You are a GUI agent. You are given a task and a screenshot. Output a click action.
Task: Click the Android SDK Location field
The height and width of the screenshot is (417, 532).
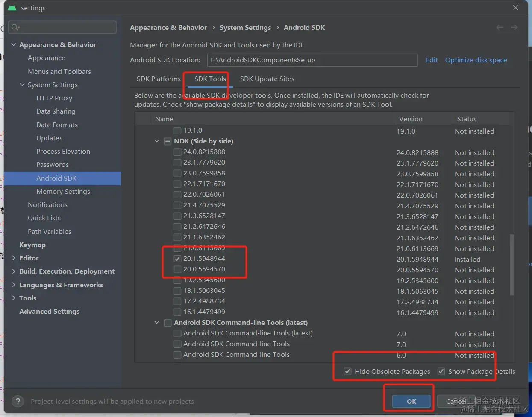click(312, 60)
